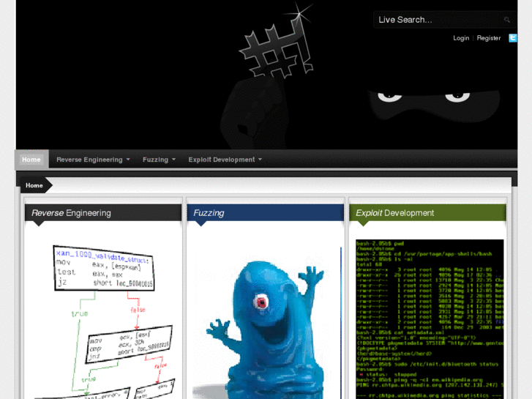Image resolution: width=532 pixels, height=399 pixels.
Task: Open the Exploit Development menu item
Action: tap(222, 160)
